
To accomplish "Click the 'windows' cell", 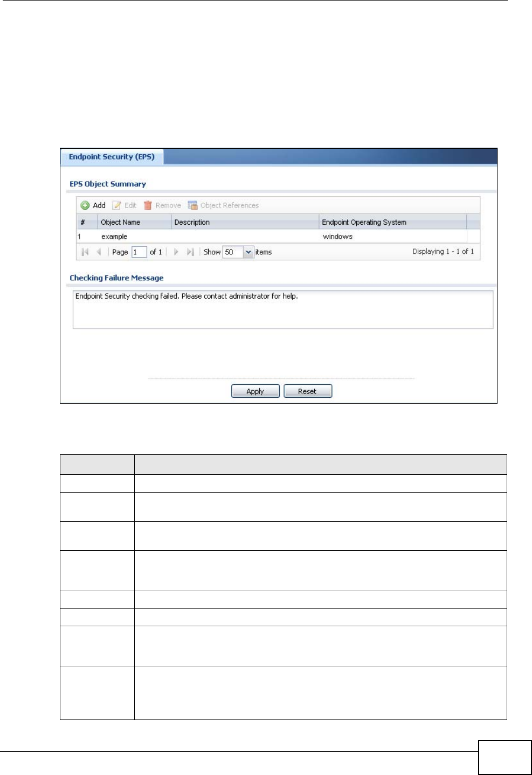I will (337, 237).
